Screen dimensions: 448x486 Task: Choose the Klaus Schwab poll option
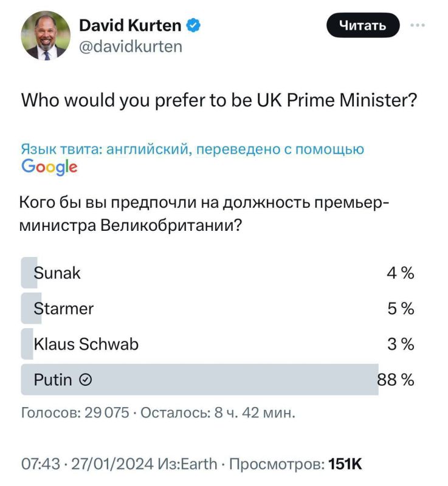(86, 344)
